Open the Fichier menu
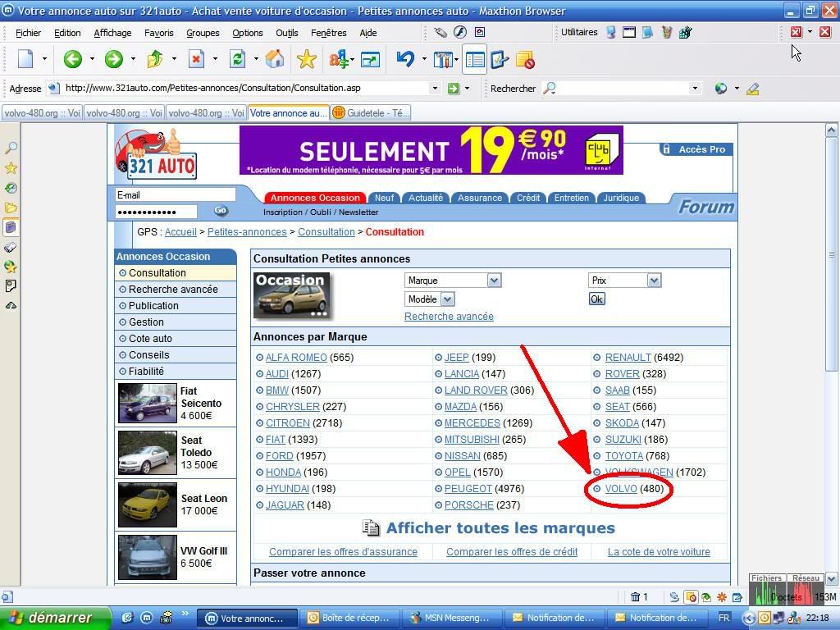The width and height of the screenshot is (840, 630). point(29,33)
